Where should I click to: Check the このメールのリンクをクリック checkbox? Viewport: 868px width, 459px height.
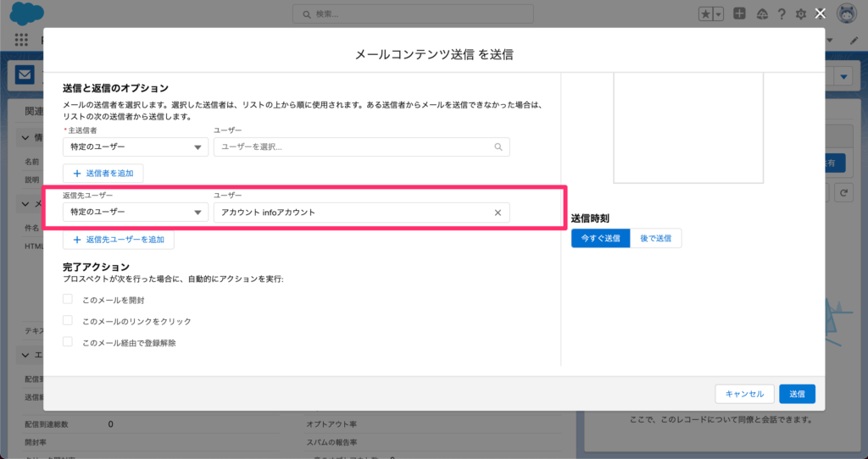click(x=68, y=320)
